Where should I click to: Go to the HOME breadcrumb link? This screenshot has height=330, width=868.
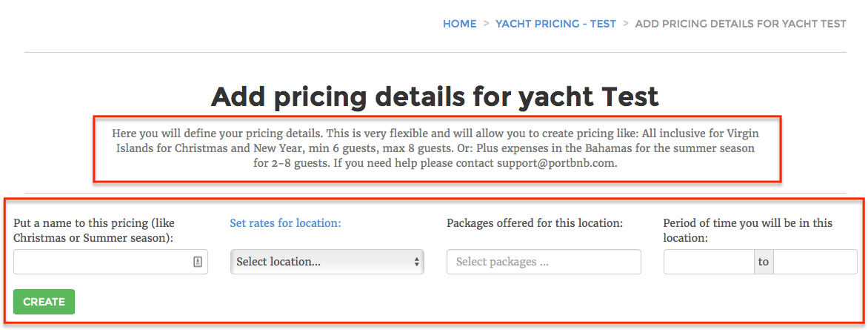coord(459,24)
